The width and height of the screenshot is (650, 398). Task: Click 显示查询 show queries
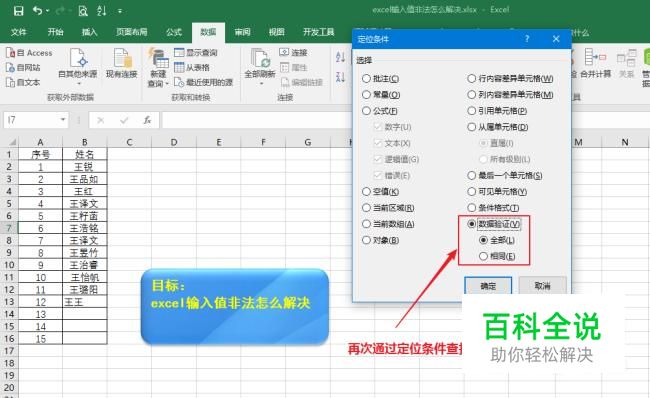(x=196, y=53)
